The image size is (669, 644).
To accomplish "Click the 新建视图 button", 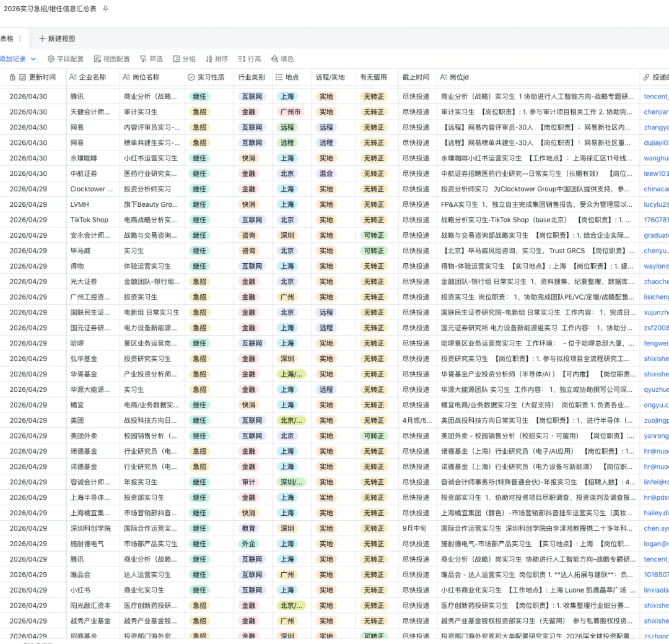I will point(57,38).
